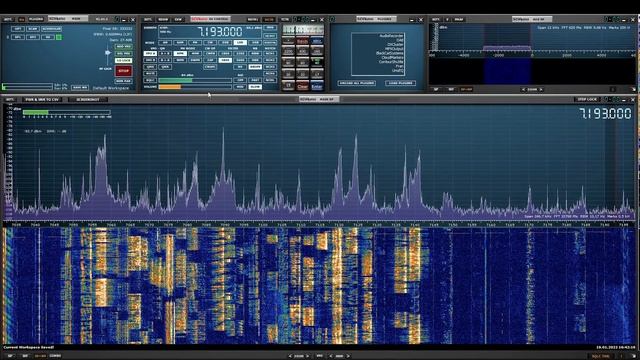Viewport: 640px width, 360px height.
Task: Select USB demodulation mode
Action: pos(255,42)
